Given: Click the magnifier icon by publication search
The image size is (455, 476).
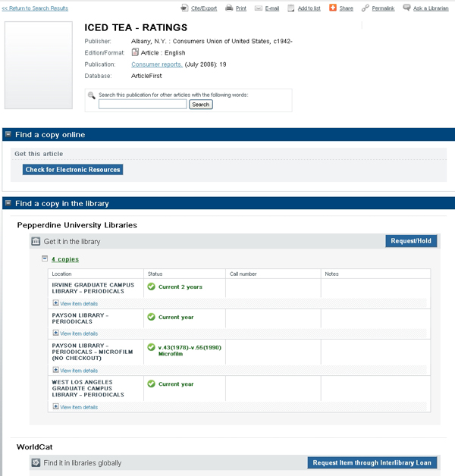Looking at the screenshot, I should click(x=92, y=96).
